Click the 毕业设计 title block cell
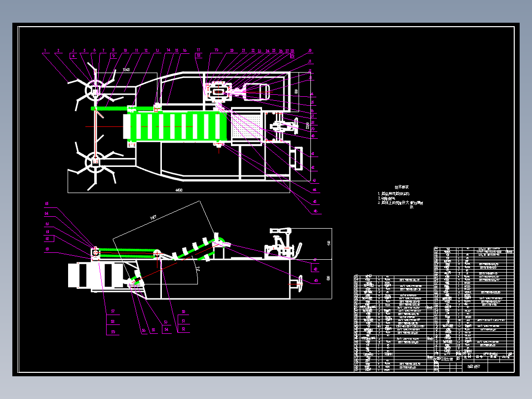The image size is (532, 399). click(473, 367)
